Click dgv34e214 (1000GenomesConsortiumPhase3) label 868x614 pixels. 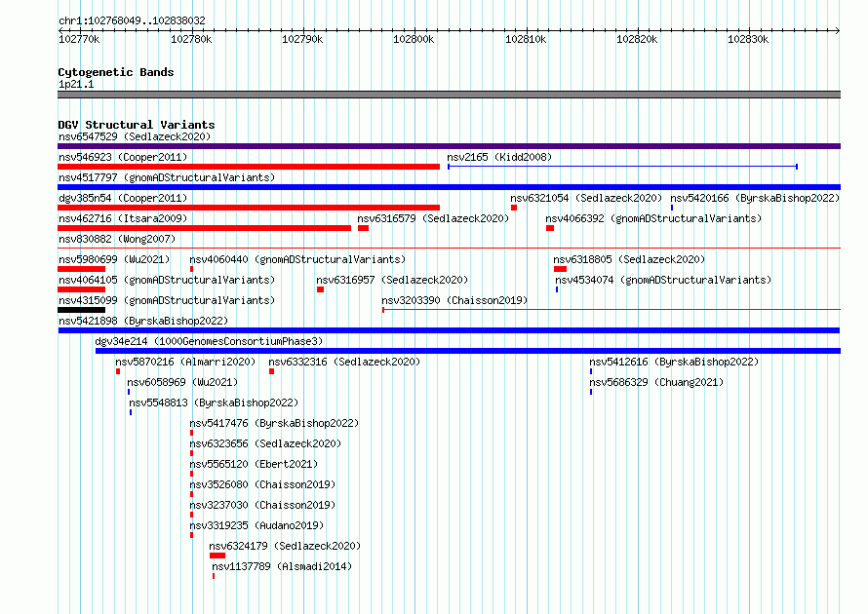[209, 341]
